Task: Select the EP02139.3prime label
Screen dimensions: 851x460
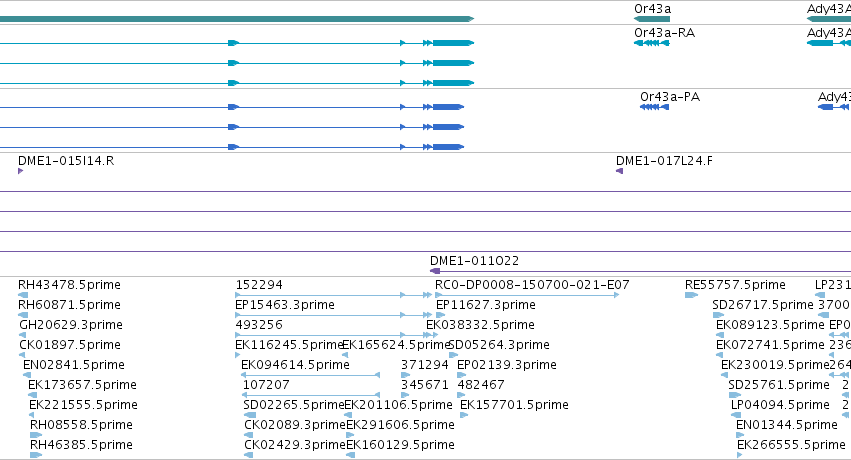Action: pos(507,365)
